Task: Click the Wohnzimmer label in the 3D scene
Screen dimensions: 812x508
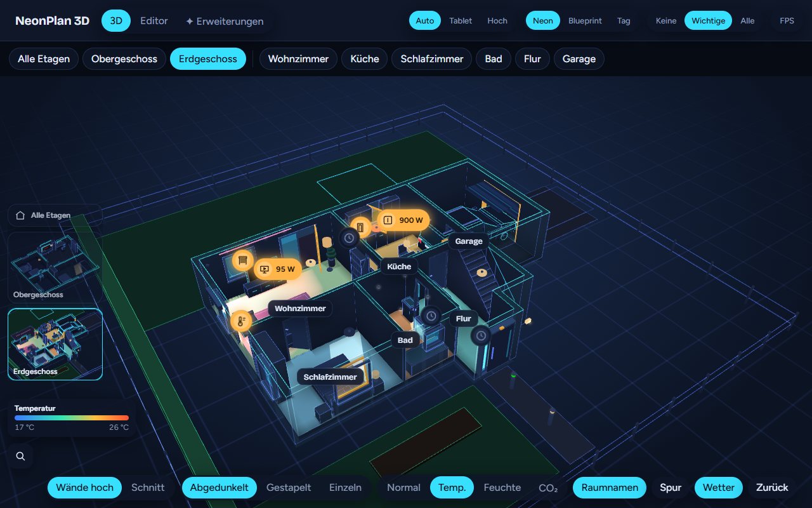Action: tap(300, 309)
